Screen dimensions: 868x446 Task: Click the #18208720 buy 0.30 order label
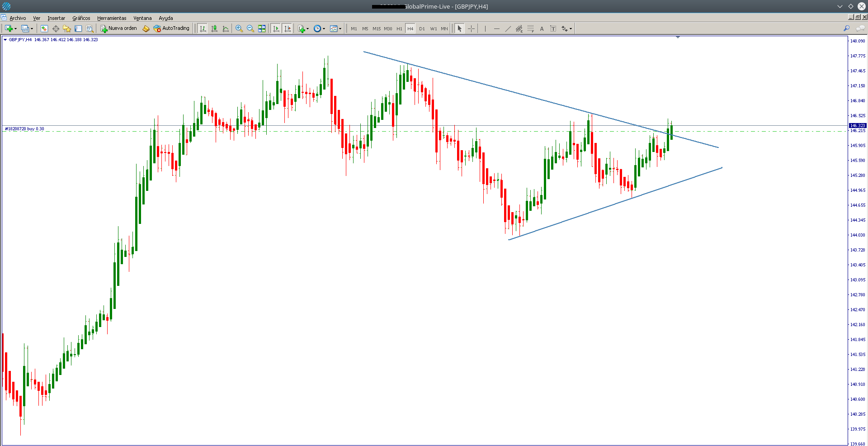(24, 129)
